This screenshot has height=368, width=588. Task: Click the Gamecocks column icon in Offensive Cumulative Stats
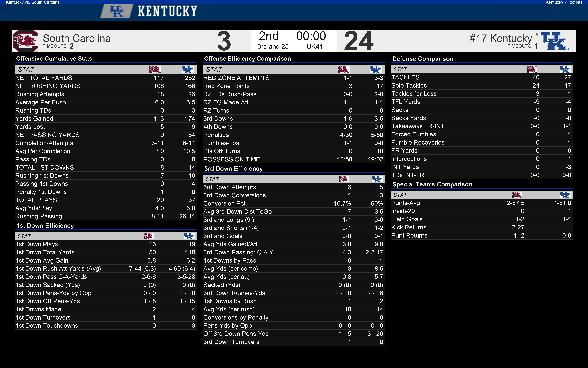(x=155, y=69)
